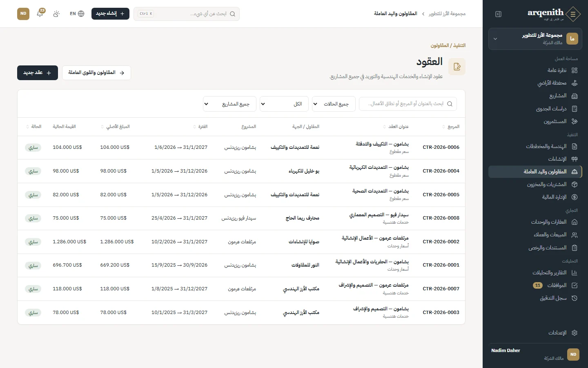Screen dimensions: 588x368
Task: Sort table by الفترة column
Action: 200,127
